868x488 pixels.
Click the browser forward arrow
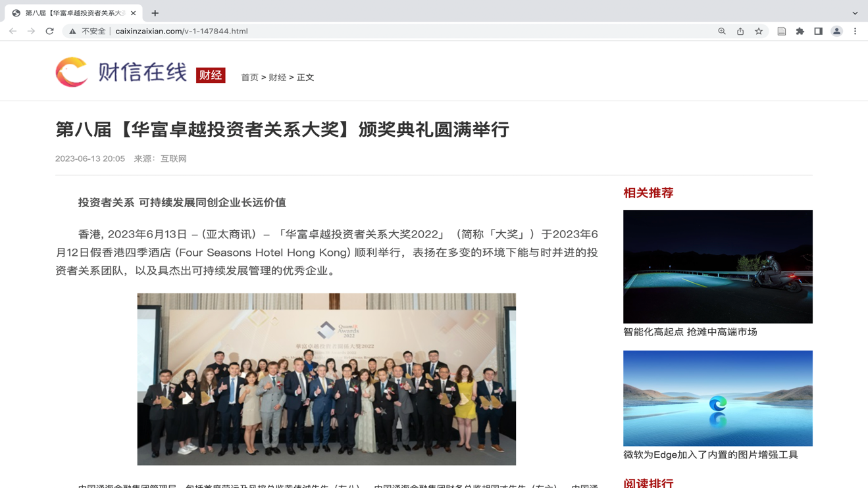tap(31, 31)
